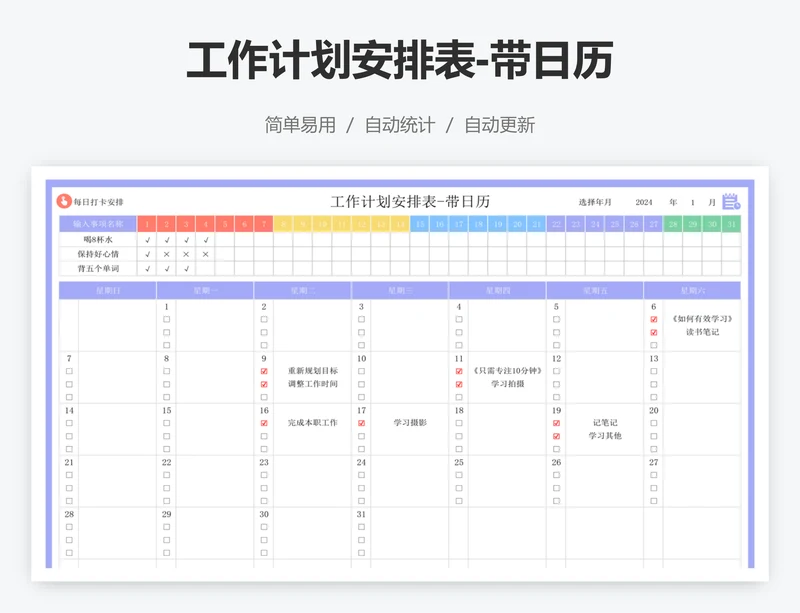Click the green day 28 tracker header
This screenshot has width=800, height=613.
point(673,224)
